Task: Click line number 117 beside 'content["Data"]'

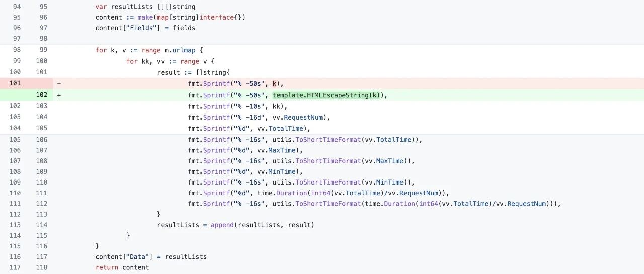Action: [41, 257]
